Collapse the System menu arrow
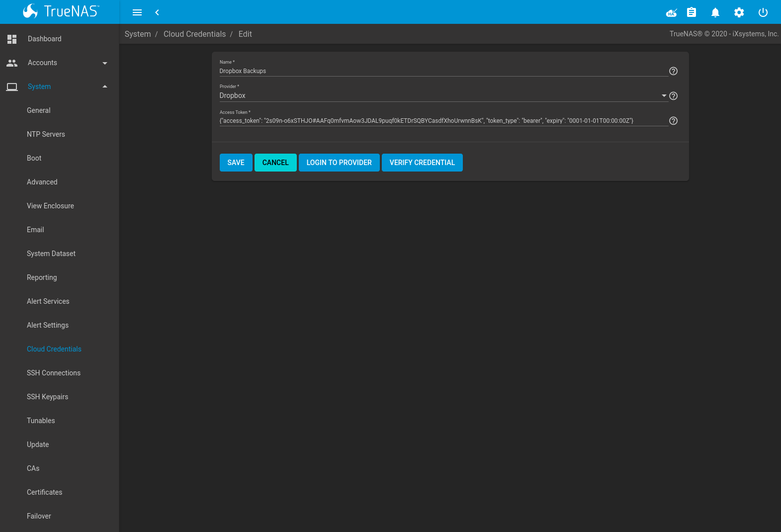The height and width of the screenshot is (532, 781). [105, 87]
